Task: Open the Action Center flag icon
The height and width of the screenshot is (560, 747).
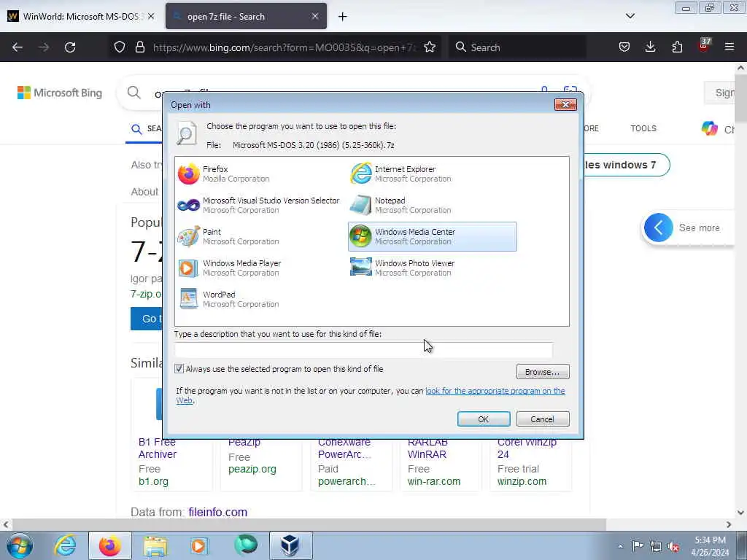Action: click(637, 545)
